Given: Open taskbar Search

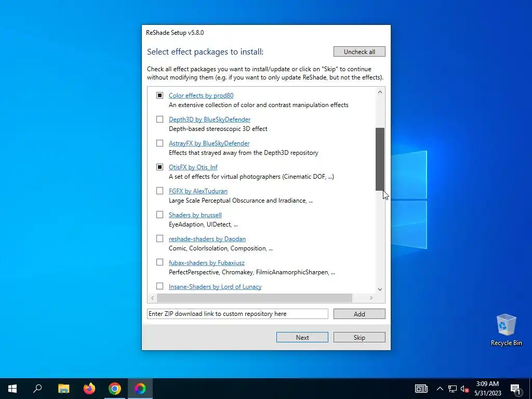Looking at the screenshot, I should click(37, 389).
